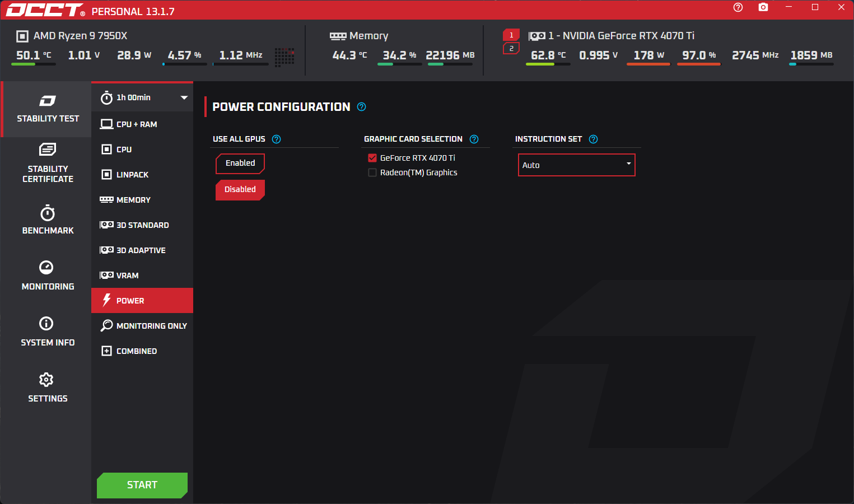Click the AMD Ryzen 9 7950X name
Image resolution: width=854 pixels, height=504 pixels.
80,36
